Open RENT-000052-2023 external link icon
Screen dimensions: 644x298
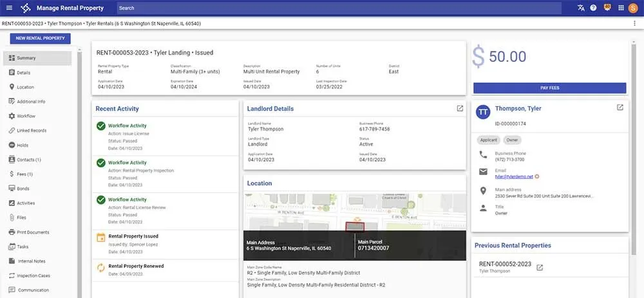540,267
